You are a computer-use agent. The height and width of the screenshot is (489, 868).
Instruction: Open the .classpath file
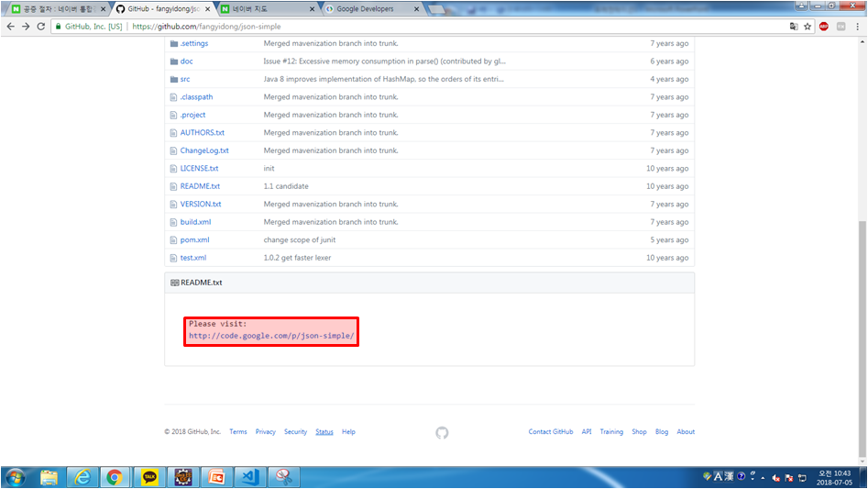tap(196, 97)
